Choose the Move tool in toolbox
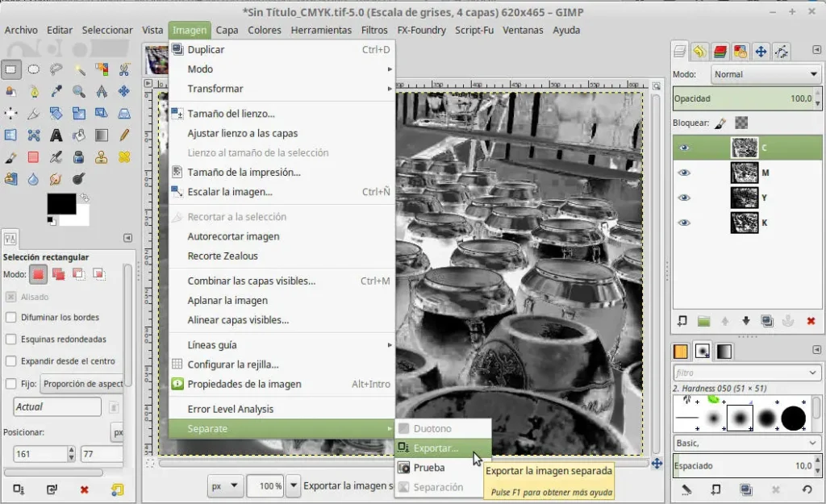This screenshot has height=504, width=826. click(x=124, y=92)
